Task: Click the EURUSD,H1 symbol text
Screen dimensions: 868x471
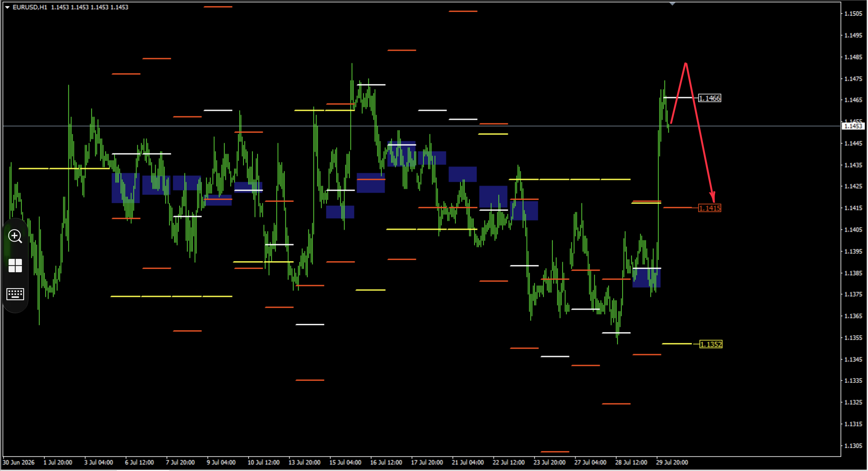Action: [x=30, y=7]
